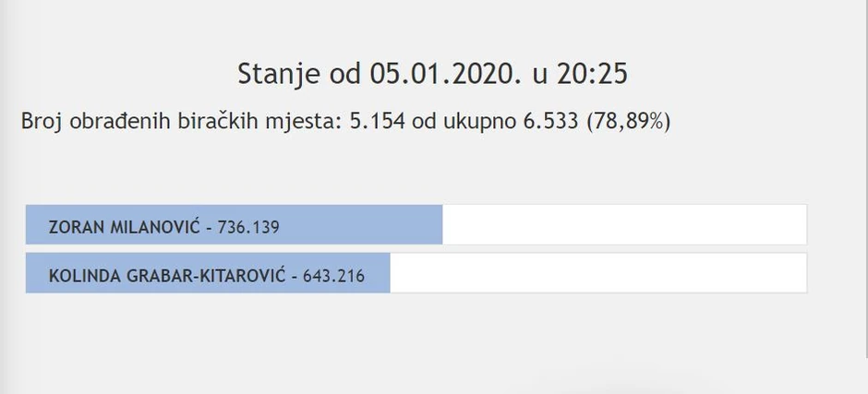Click the time 20:25 in the heading

tap(591, 74)
